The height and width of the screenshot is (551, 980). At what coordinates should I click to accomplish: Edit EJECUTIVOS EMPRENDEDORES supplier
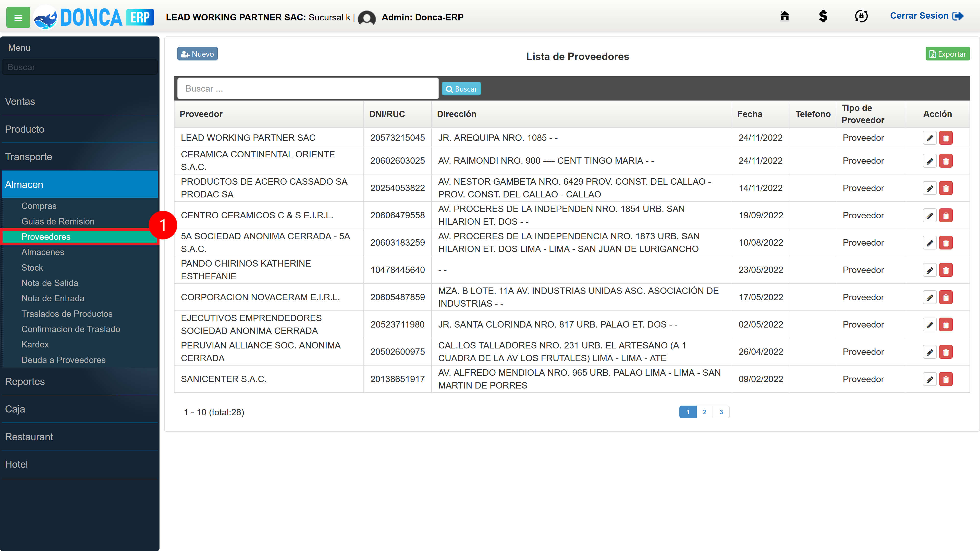click(x=930, y=325)
